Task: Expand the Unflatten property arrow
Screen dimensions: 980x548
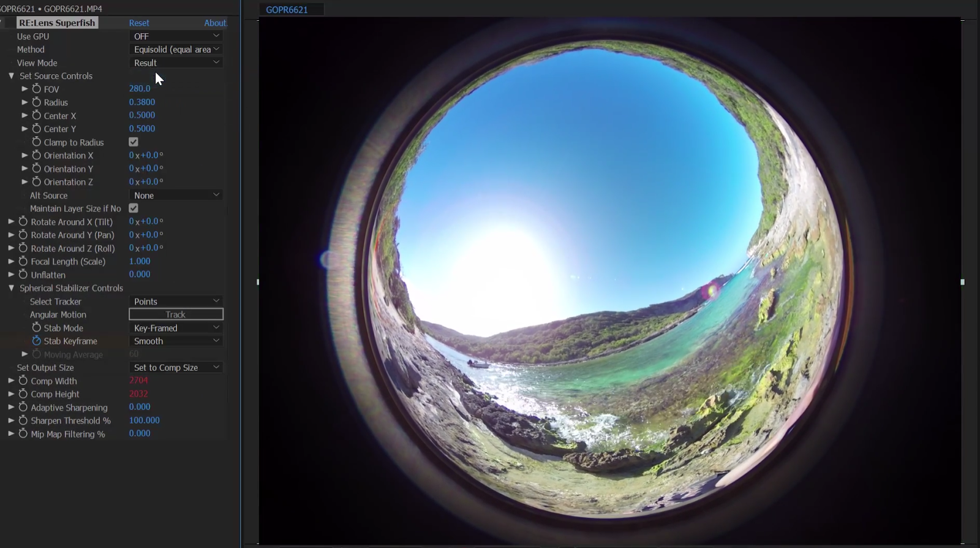Action: pyautogui.click(x=11, y=274)
